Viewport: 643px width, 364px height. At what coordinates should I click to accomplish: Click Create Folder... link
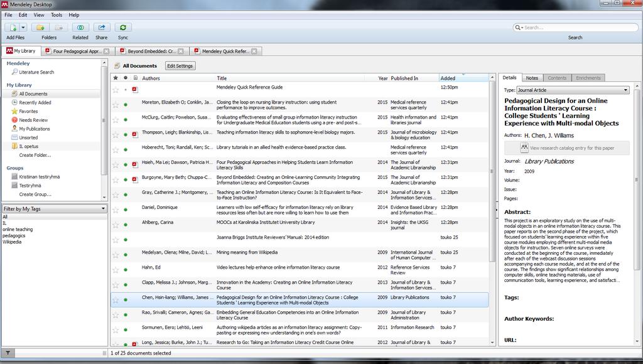tap(35, 155)
